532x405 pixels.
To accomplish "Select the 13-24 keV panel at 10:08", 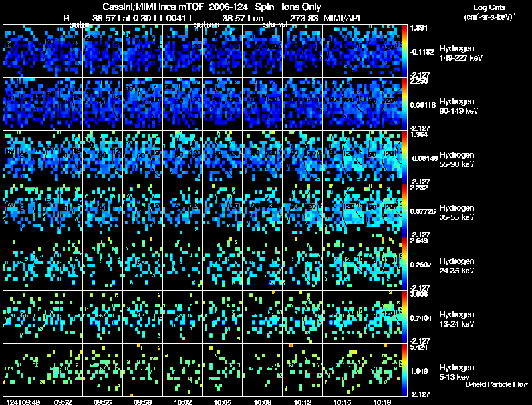I will pos(262,317).
